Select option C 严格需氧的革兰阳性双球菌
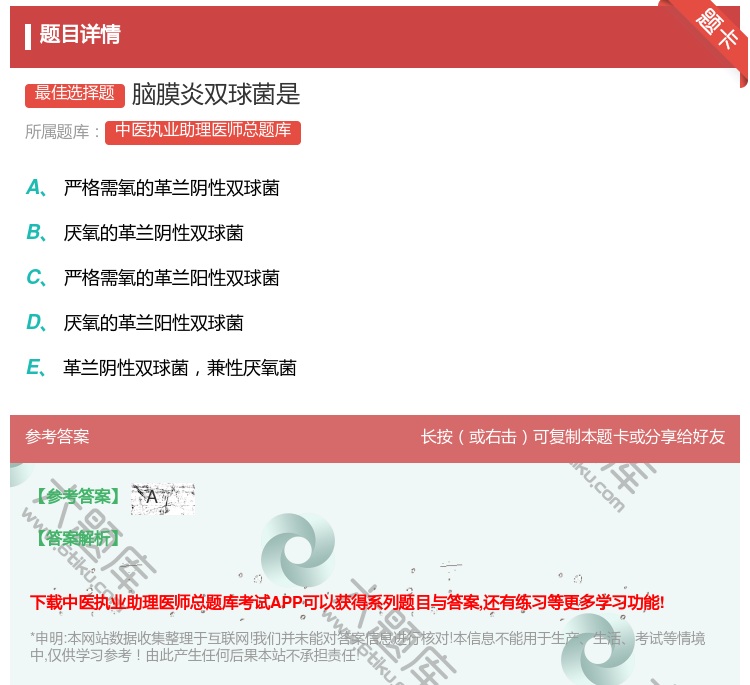 coord(171,278)
